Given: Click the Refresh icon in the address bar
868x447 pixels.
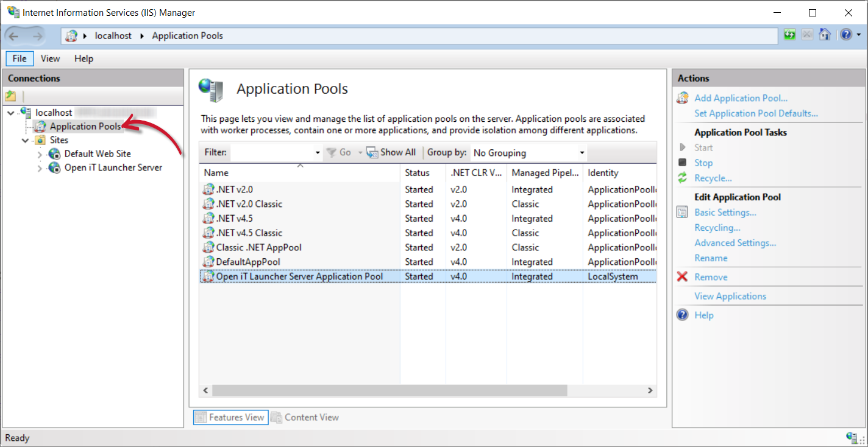Looking at the screenshot, I should pyautogui.click(x=789, y=35).
